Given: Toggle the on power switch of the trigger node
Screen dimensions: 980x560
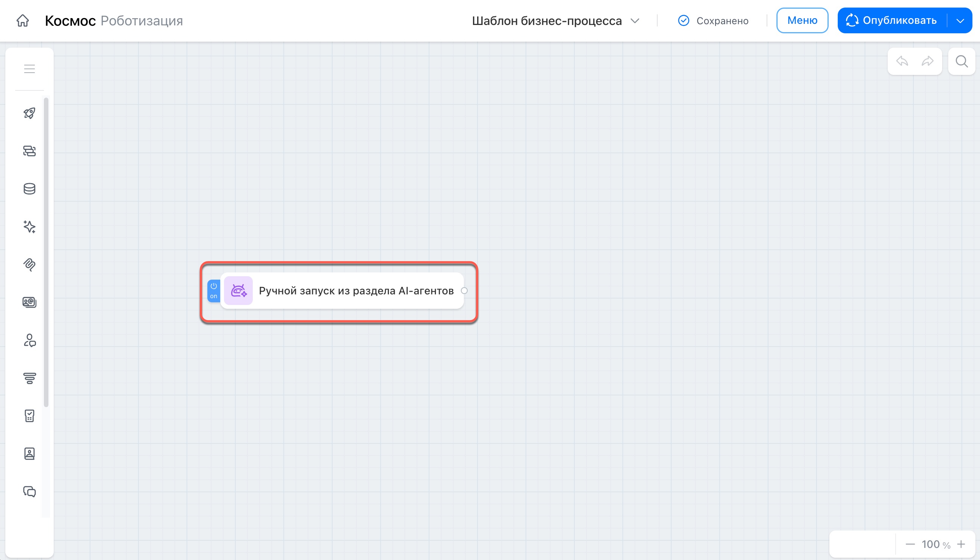Looking at the screenshot, I should click(x=213, y=291).
